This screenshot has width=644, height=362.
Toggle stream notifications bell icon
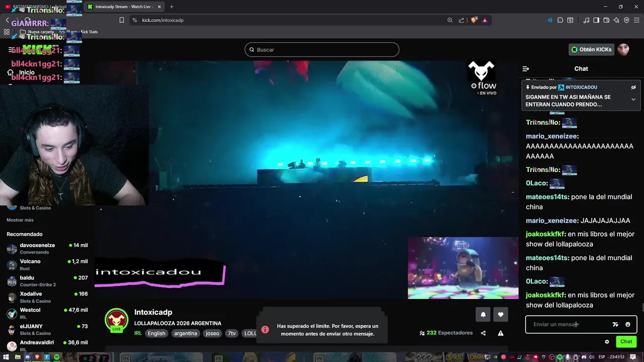point(483,314)
